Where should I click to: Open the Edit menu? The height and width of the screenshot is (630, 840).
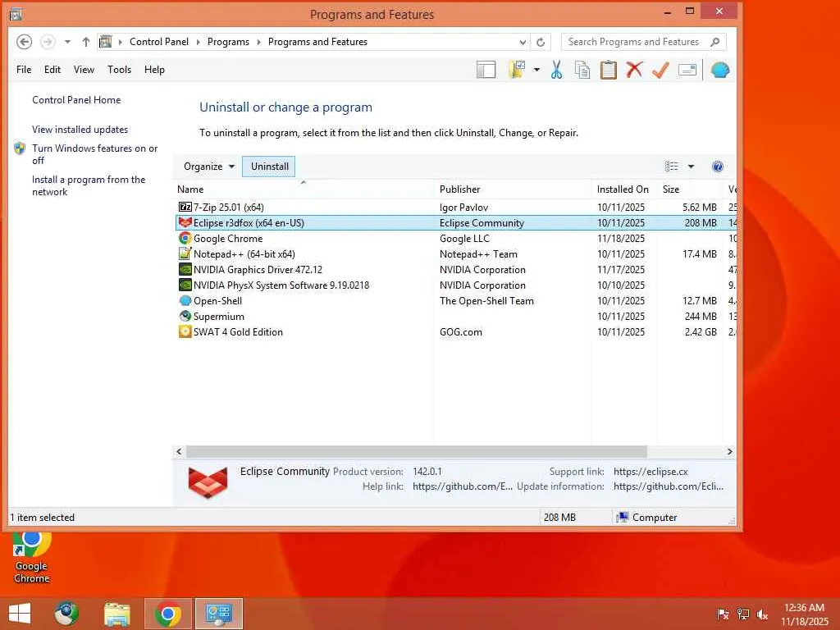[x=52, y=70]
